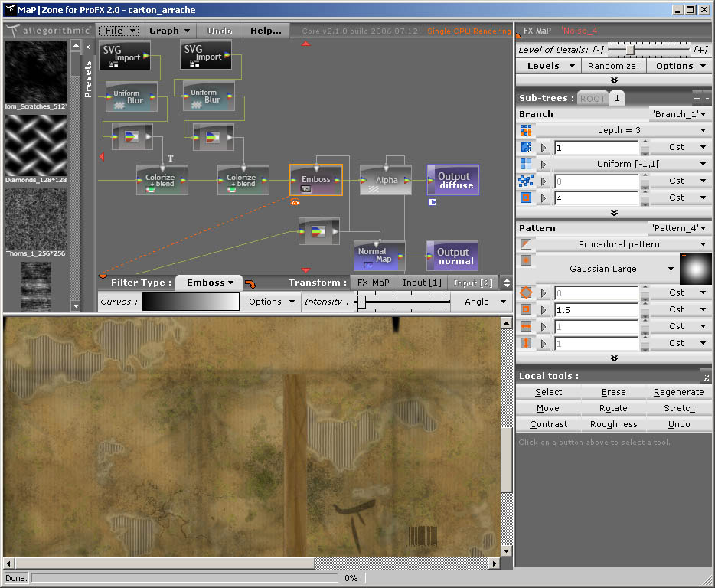Click the Procedural pattern type icon
This screenshot has height=588, width=715.
[x=526, y=244]
